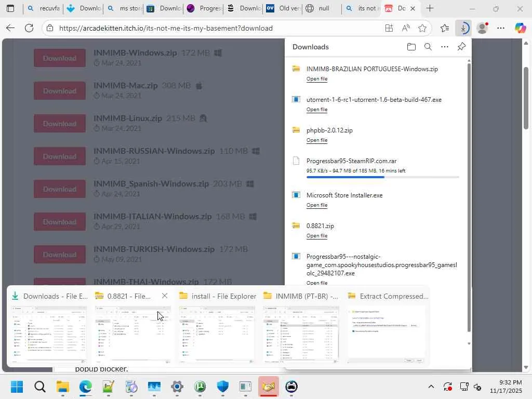The width and height of the screenshot is (532, 399).
Task: Click Progressbar95---nostalgic-game exe file name
Action: (381, 264)
